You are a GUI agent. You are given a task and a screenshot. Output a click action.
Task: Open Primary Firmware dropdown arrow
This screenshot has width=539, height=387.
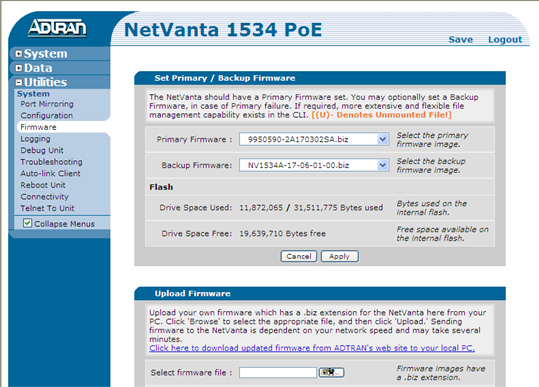[x=383, y=139]
